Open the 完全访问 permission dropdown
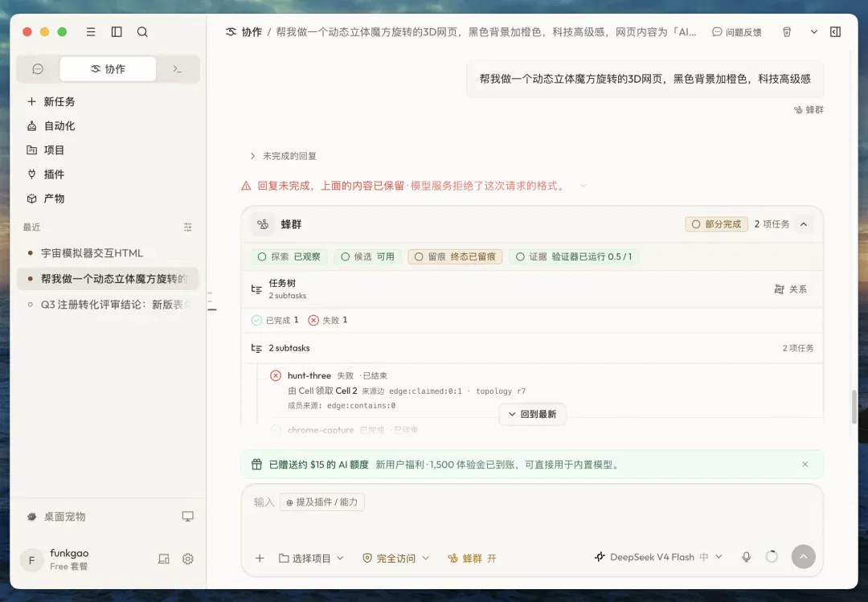The height and width of the screenshot is (602, 868). click(395, 559)
